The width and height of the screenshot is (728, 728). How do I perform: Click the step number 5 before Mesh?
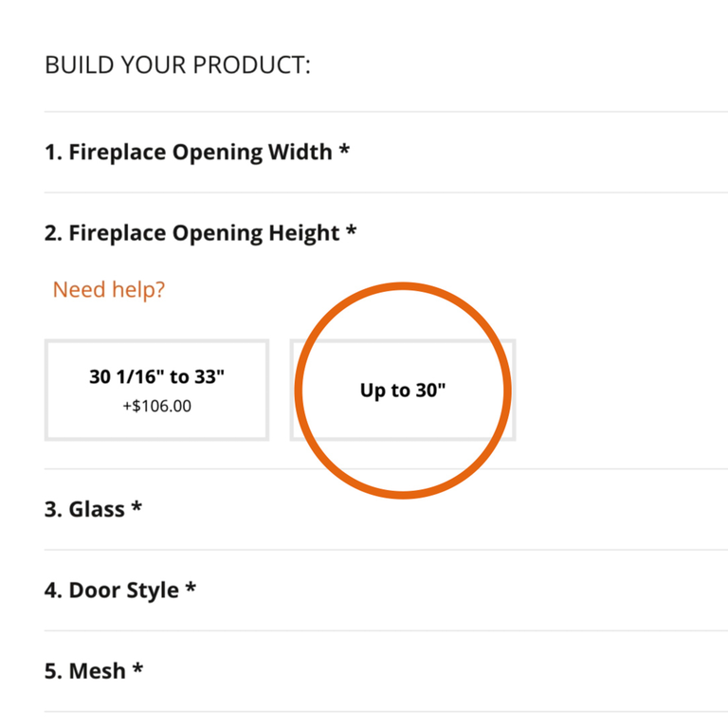pyautogui.click(x=52, y=671)
